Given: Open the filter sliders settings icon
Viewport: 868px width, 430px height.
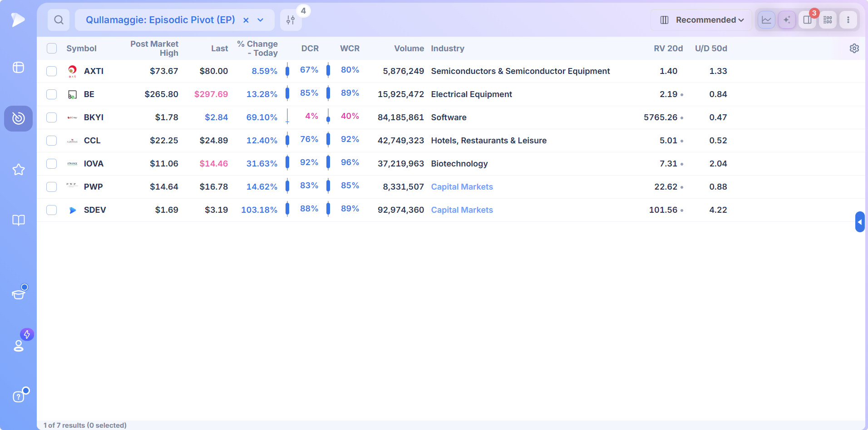Looking at the screenshot, I should (x=291, y=20).
